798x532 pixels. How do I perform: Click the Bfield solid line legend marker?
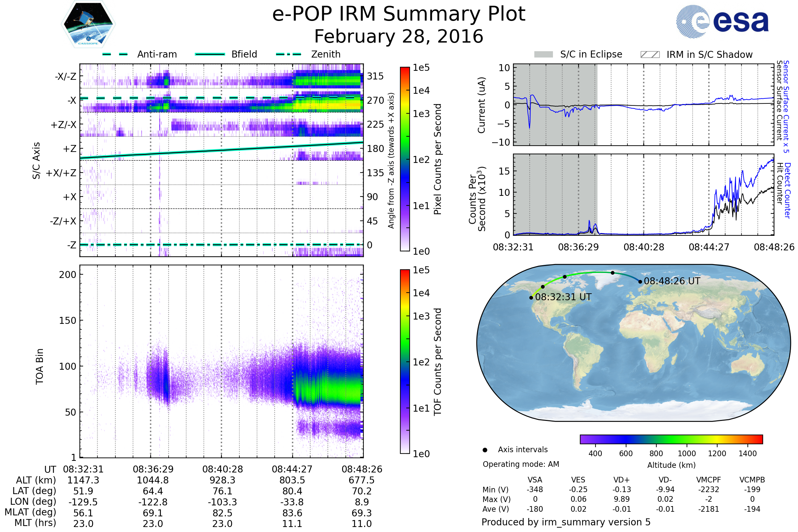[x=210, y=54]
